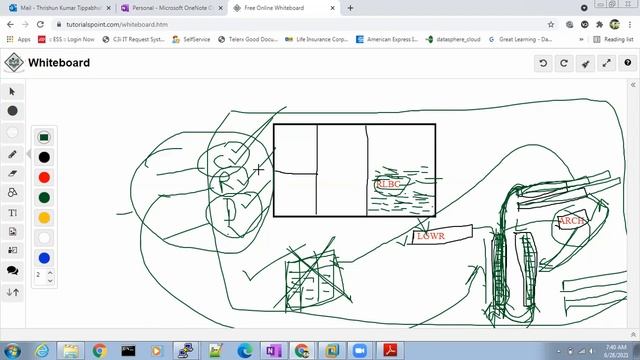Select the pointer selection tool
This screenshot has height=360, width=640.
coord(12,92)
